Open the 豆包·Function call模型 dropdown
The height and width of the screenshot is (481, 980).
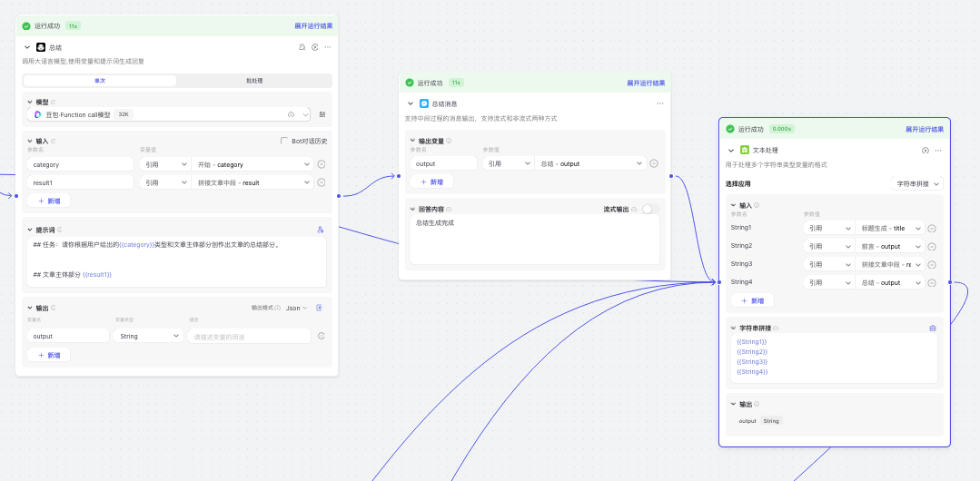pyautogui.click(x=169, y=114)
